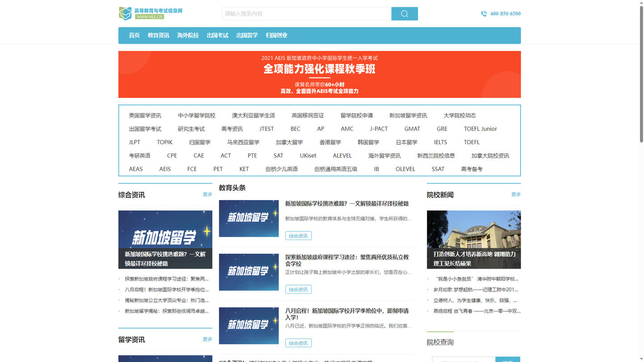Go to the 马来西亚留学 tag
This screenshot has height=362, width=644.
click(243, 142)
